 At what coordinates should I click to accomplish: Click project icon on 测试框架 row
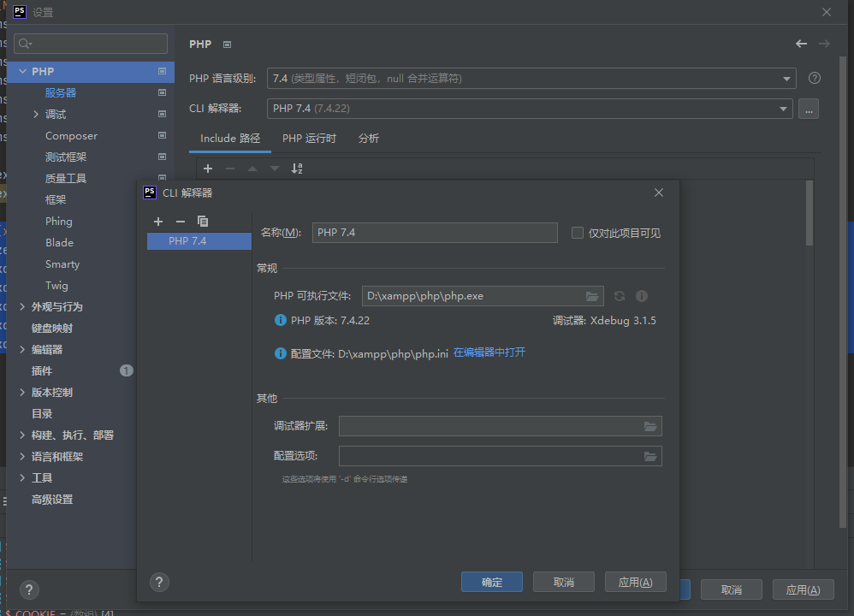162,157
